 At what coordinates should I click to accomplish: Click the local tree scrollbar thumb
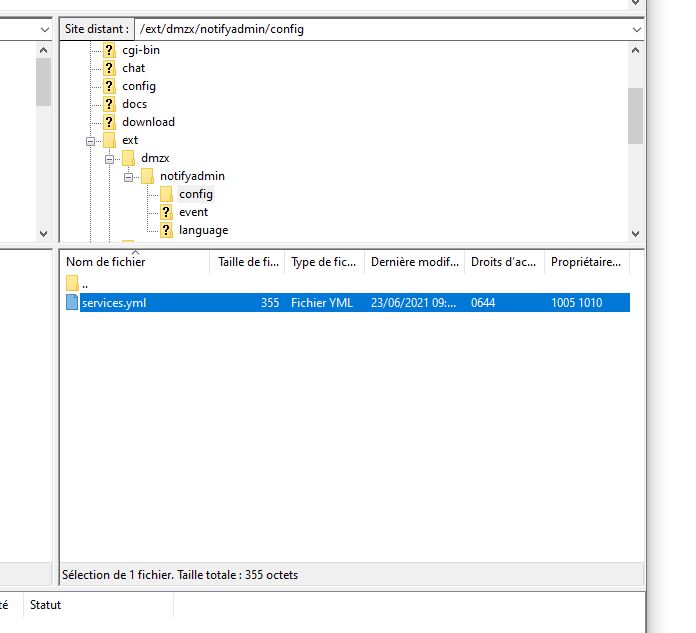tap(44, 82)
